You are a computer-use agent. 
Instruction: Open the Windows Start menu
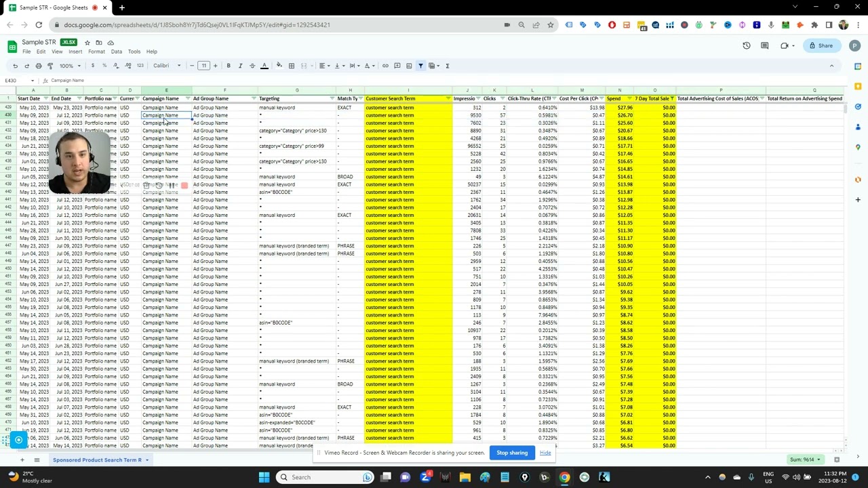[x=264, y=477]
